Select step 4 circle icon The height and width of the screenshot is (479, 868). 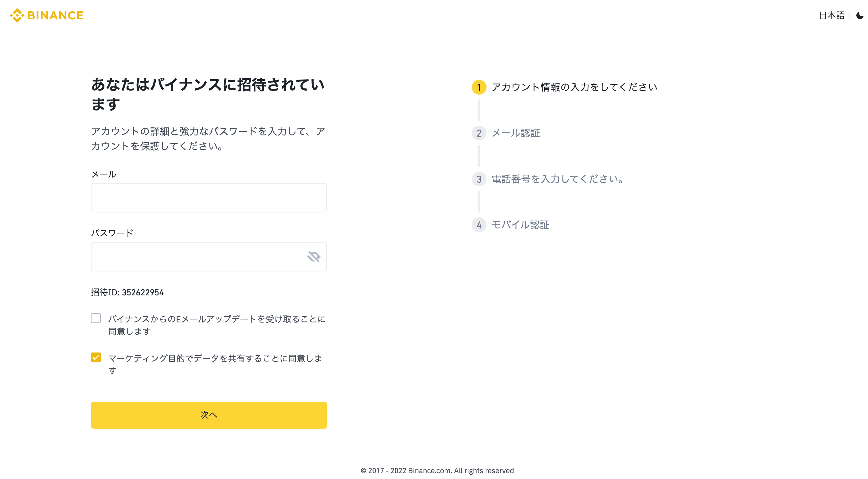479,225
